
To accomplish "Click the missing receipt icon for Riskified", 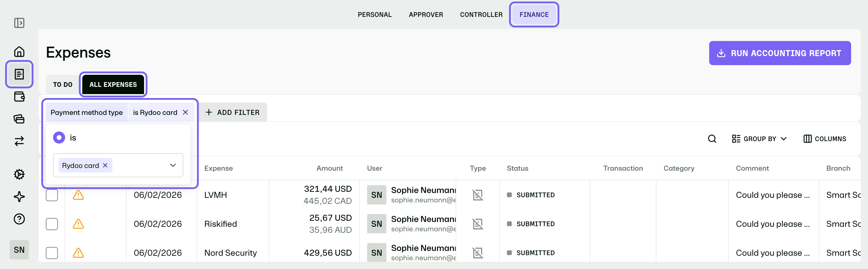I will [477, 224].
